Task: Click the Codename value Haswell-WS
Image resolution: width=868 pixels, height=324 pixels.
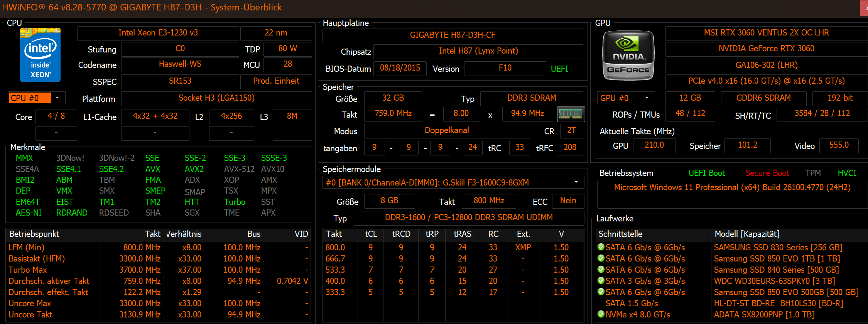Action: [180, 64]
